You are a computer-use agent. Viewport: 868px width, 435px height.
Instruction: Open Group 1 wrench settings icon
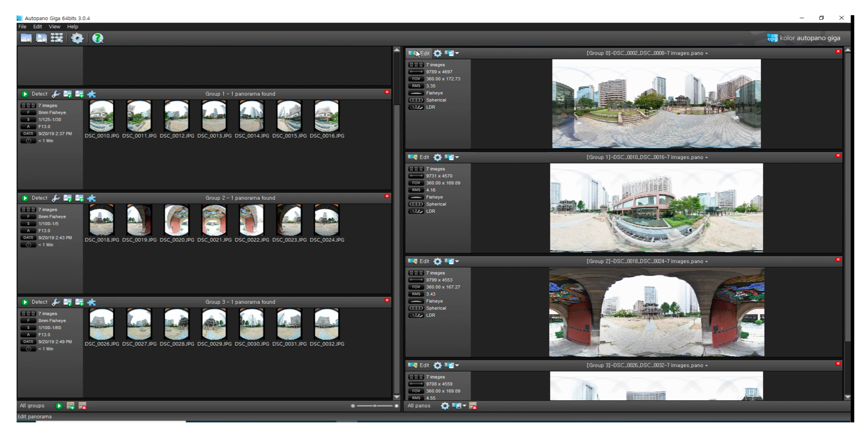(56, 94)
